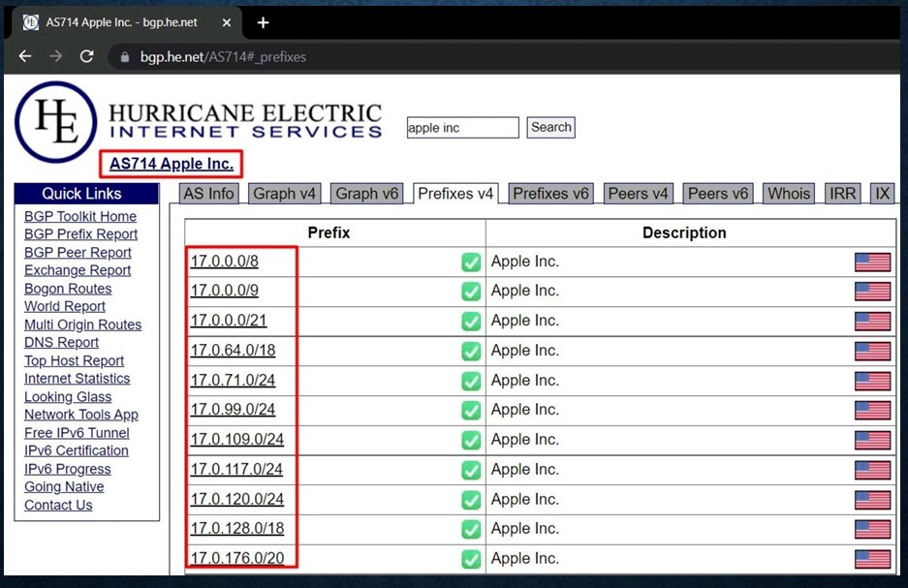The width and height of the screenshot is (908, 588).
Task: Click the browser back arrow
Action: (x=24, y=56)
